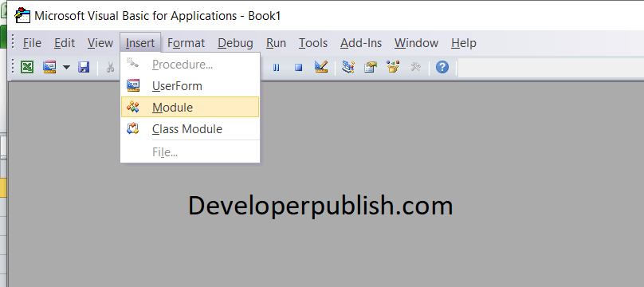Click the VBA application icon in title bar
The image size is (644, 287).
[22, 15]
